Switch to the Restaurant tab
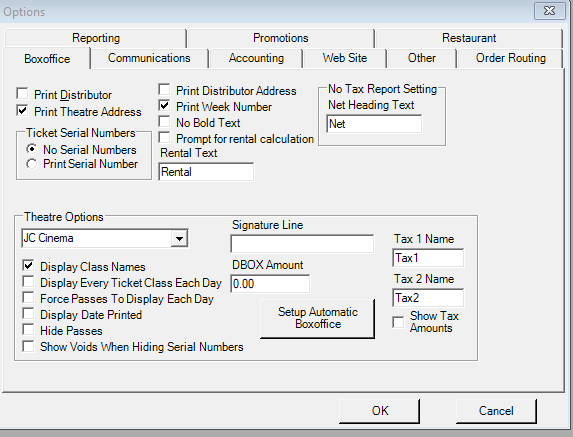Screen dimensions: 573x437 [x=469, y=38]
